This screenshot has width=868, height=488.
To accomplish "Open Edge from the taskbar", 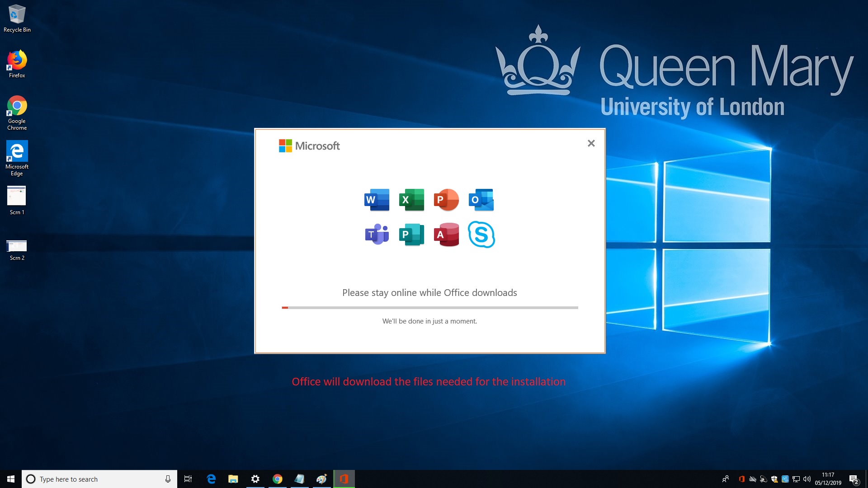I will 211,479.
